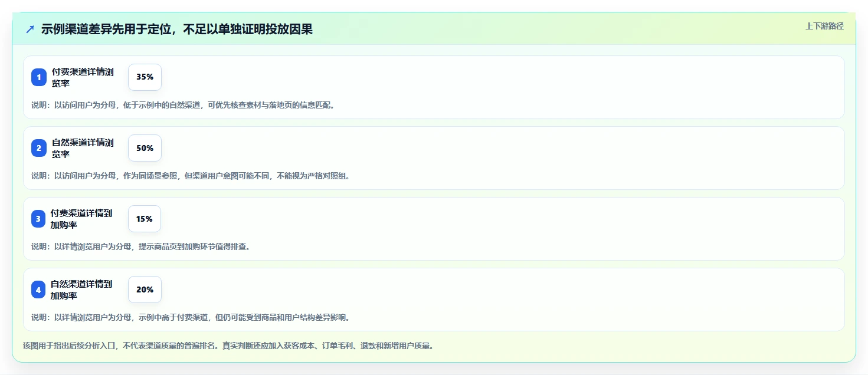Viewport: 868px width, 375px height.
Task: Click the 上下游路径 label
Action: pos(824,26)
